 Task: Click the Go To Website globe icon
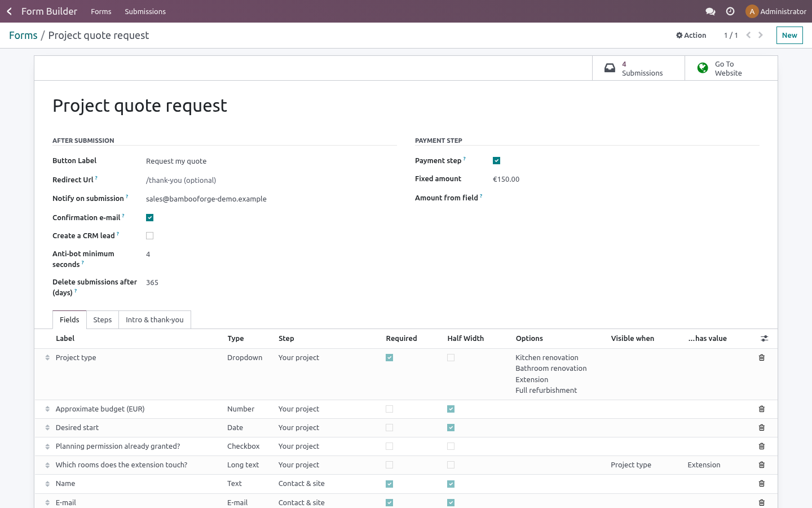(x=703, y=68)
